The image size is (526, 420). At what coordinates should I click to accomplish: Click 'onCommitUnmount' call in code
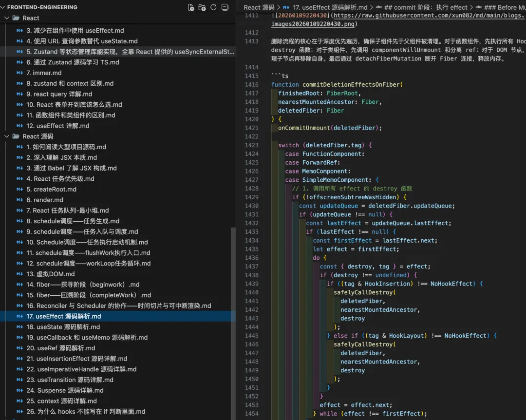pos(304,128)
